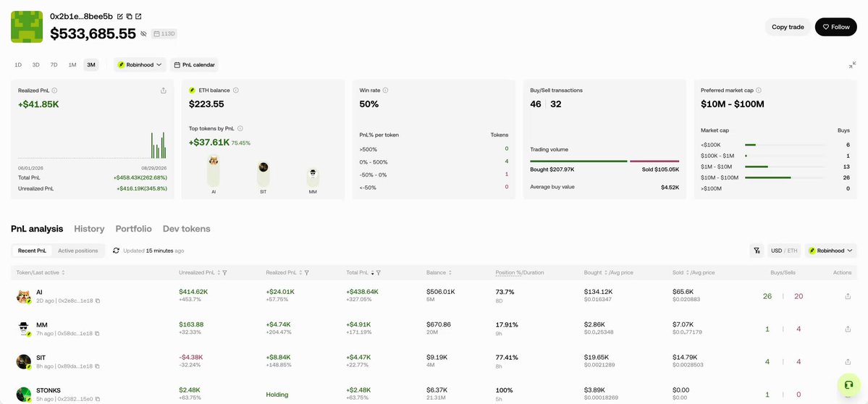Open the Dev tokens tab
The width and height of the screenshot is (868, 404).
click(187, 229)
